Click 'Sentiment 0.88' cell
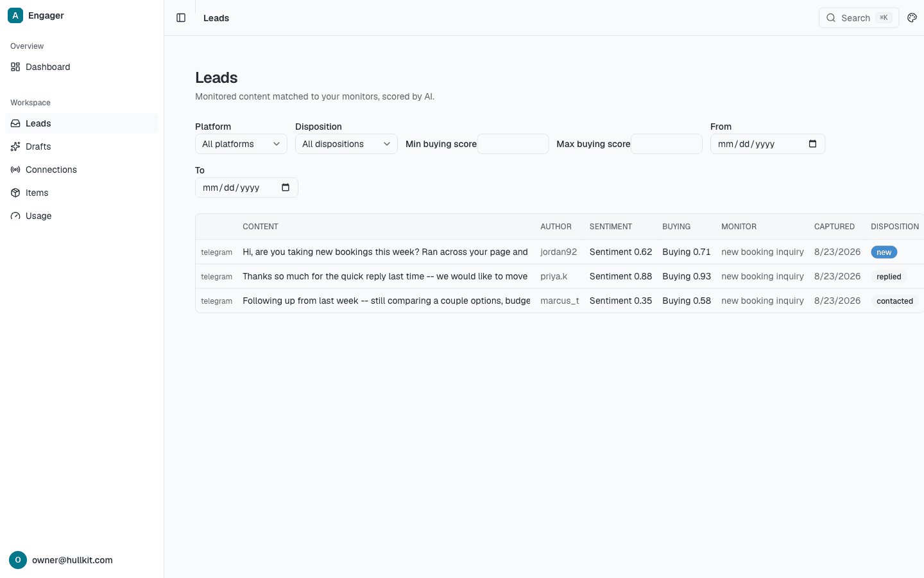Screen dimensions: 924x578 point(620,276)
